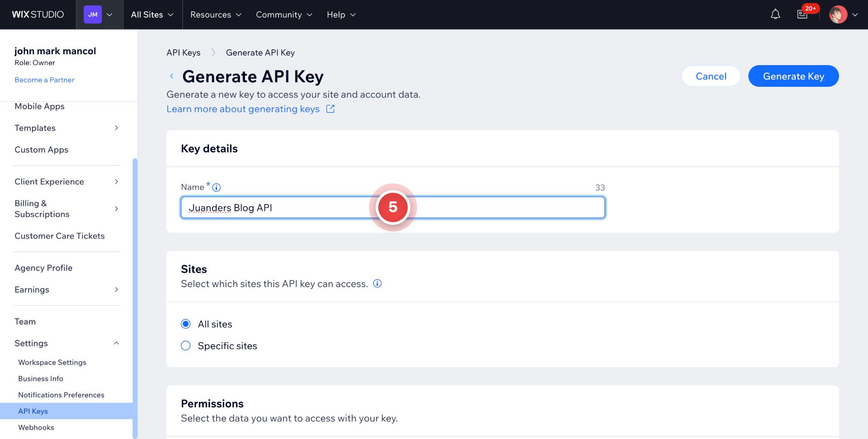Viewport: 868px width, 439px height.
Task: Open Workspace Settings
Action: tap(52, 362)
